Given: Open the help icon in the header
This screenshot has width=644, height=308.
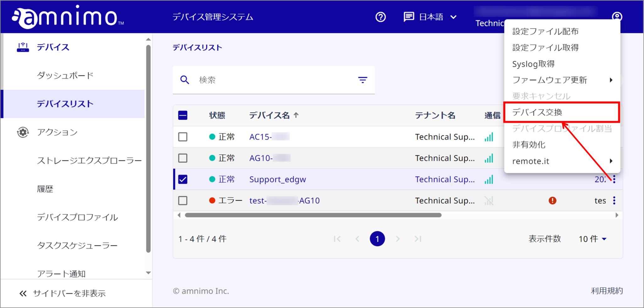Looking at the screenshot, I should [x=380, y=17].
